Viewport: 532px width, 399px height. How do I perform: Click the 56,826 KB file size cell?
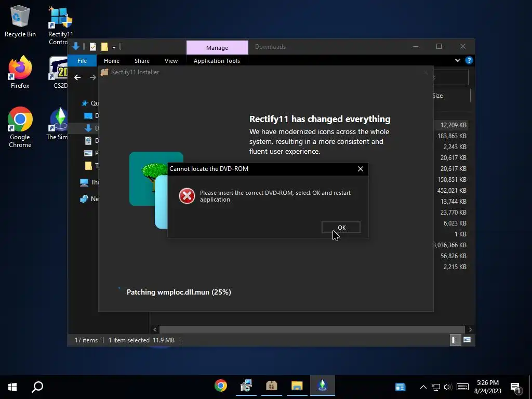453,256
